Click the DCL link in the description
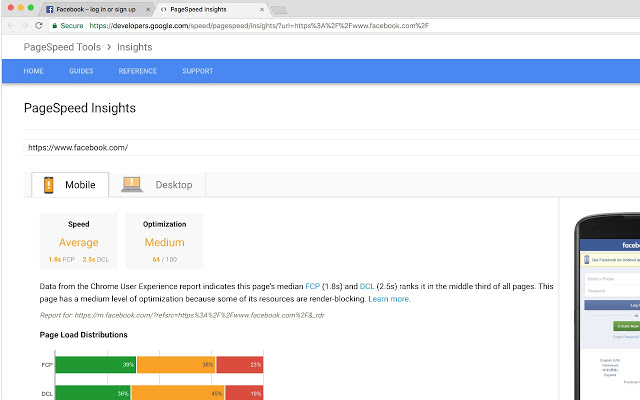The height and width of the screenshot is (400, 640). [367, 287]
